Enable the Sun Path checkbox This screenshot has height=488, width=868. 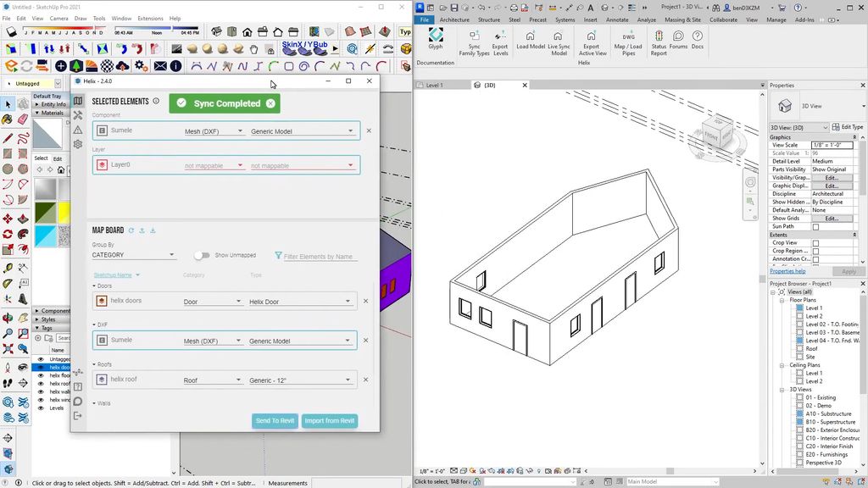tap(815, 227)
